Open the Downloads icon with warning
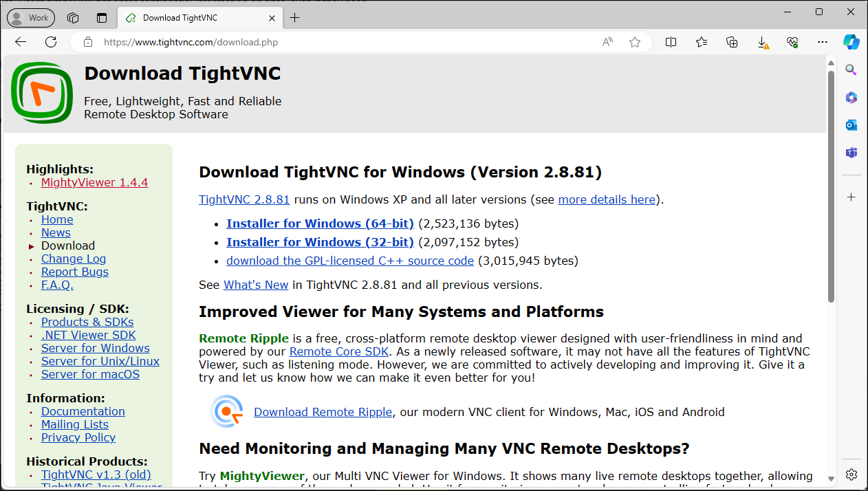This screenshot has height=491, width=868. [x=763, y=43]
